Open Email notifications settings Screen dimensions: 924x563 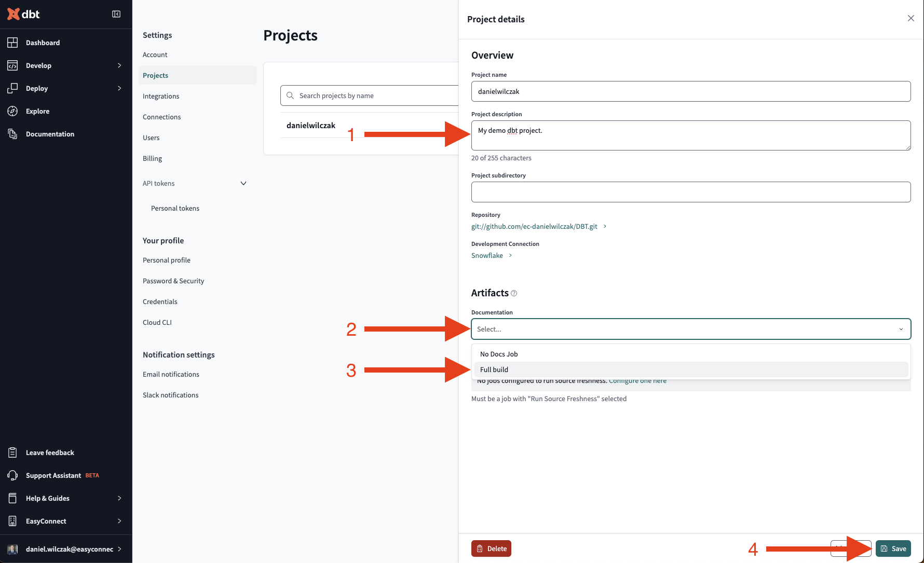point(171,374)
